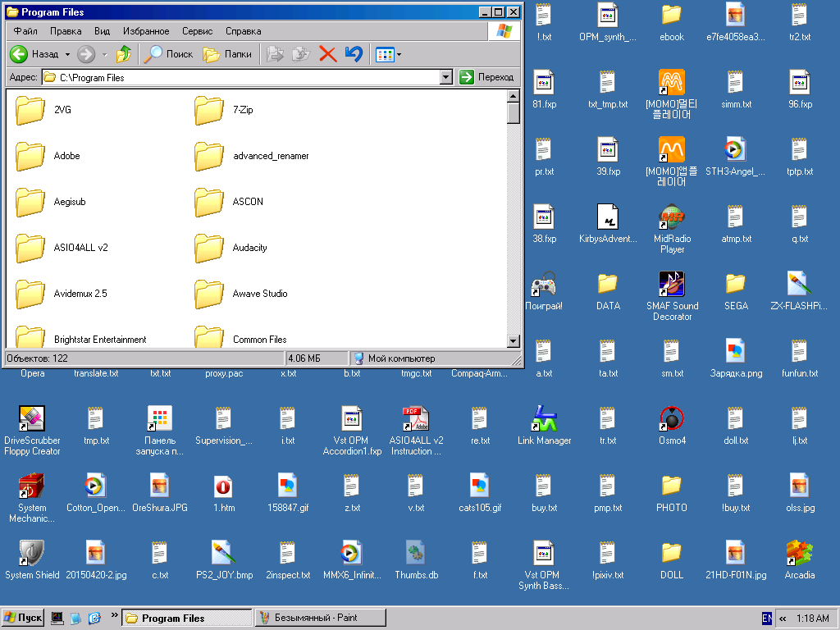
Task: Expand hidden system tray icons chevron
Action: point(783,619)
